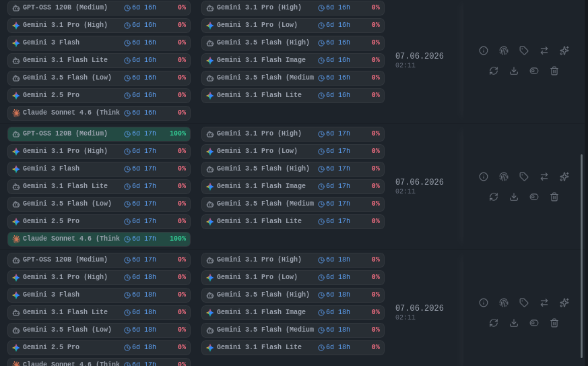Image resolution: width=588 pixels, height=366 pixels.
Task: Click sparkle icon in the 6d 16h account row
Action: click(564, 51)
